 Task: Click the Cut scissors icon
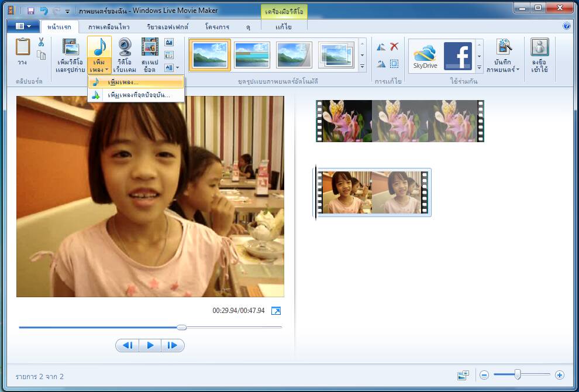point(41,42)
